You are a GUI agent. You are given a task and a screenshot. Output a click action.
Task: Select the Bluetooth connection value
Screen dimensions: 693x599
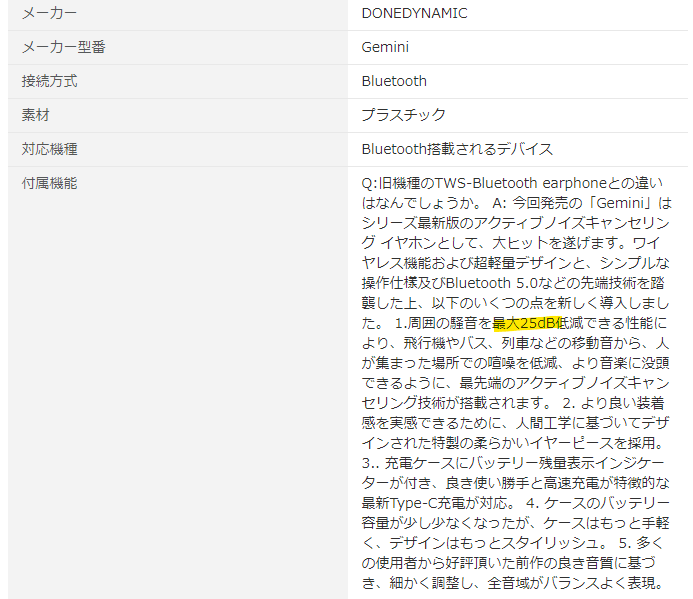pos(394,81)
